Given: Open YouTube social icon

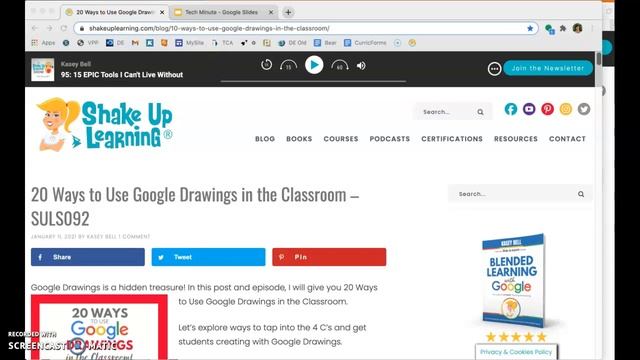Looking at the screenshot, I should 529,109.
